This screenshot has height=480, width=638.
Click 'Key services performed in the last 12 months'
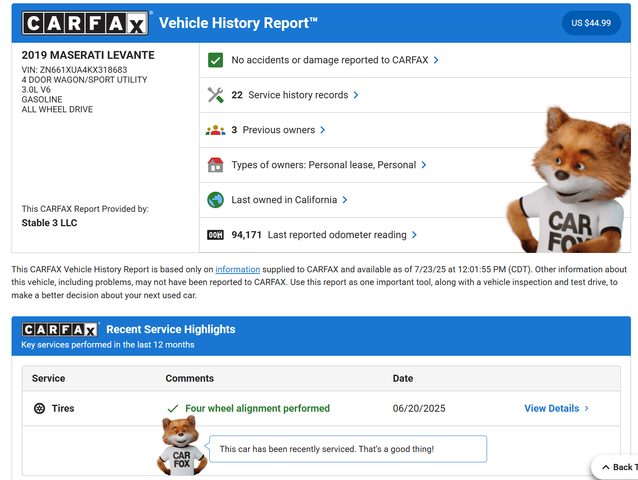click(x=108, y=345)
